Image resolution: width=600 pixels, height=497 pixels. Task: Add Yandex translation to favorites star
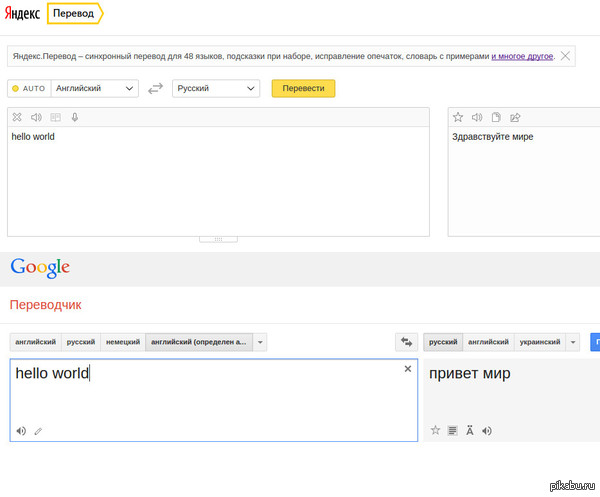coord(458,117)
